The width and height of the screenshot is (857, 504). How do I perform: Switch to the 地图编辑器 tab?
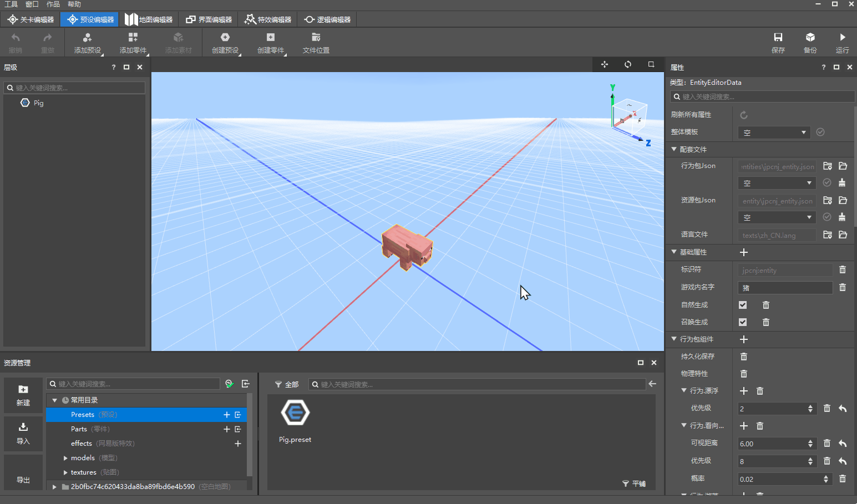pos(149,19)
